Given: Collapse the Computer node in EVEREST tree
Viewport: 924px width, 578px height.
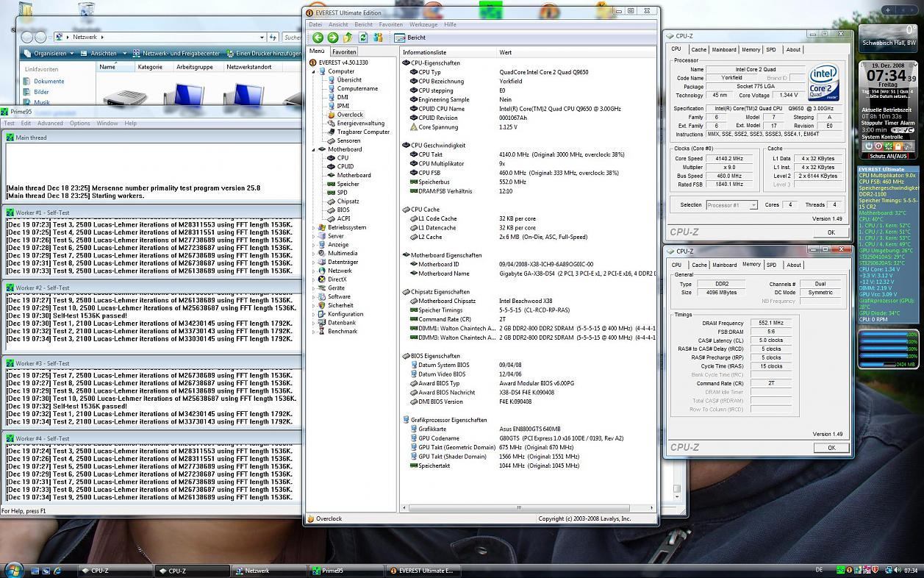Looking at the screenshot, I should point(313,71).
